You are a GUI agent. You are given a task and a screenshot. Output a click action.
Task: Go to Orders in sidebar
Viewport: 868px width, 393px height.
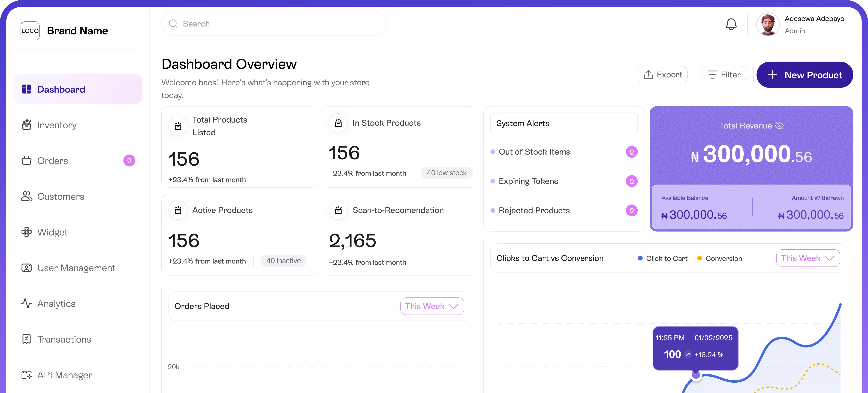point(53,161)
